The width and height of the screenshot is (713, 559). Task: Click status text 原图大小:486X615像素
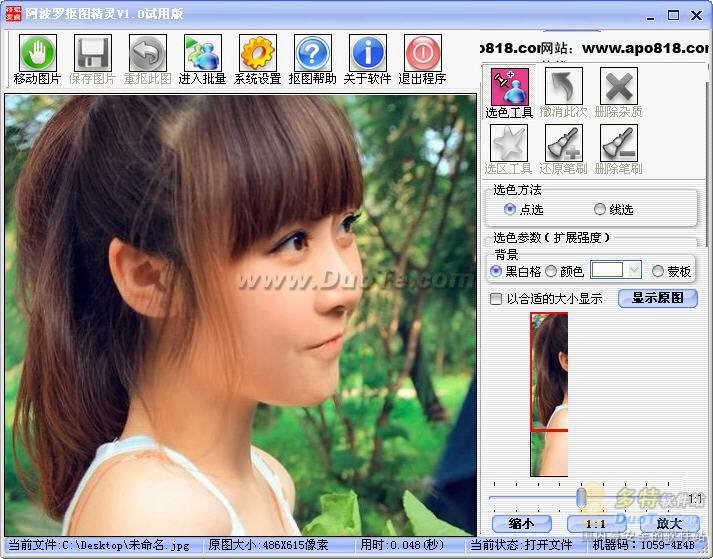[x=268, y=545]
